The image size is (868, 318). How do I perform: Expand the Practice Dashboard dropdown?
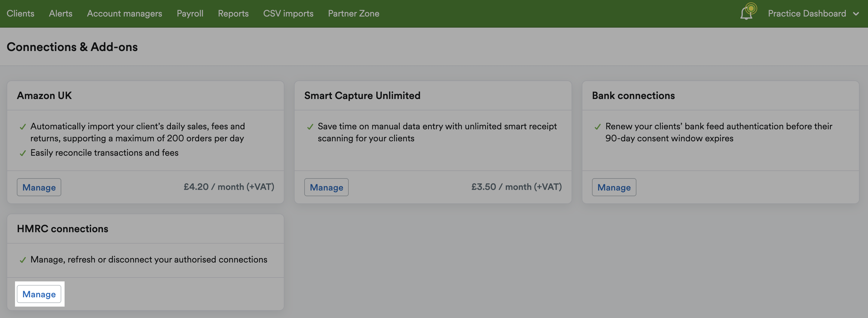[x=813, y=13]
